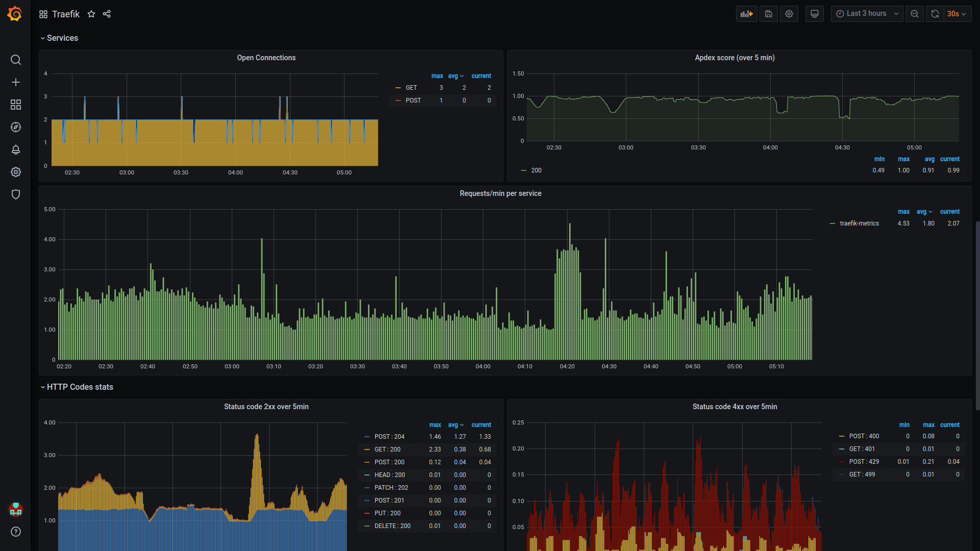980x551 pixels.
Task: Click the Grafana logo home icon
Action: pos(15,14)
